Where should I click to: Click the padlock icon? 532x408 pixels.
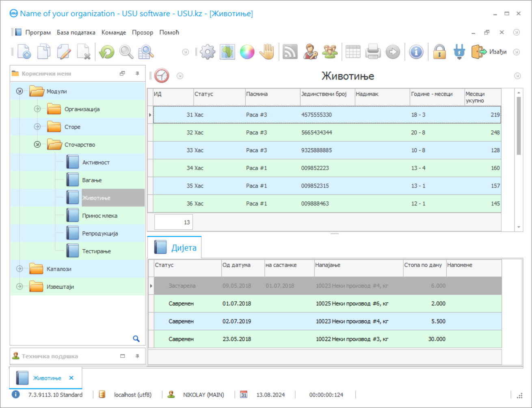pyautogui.click(x=439, y=52)
